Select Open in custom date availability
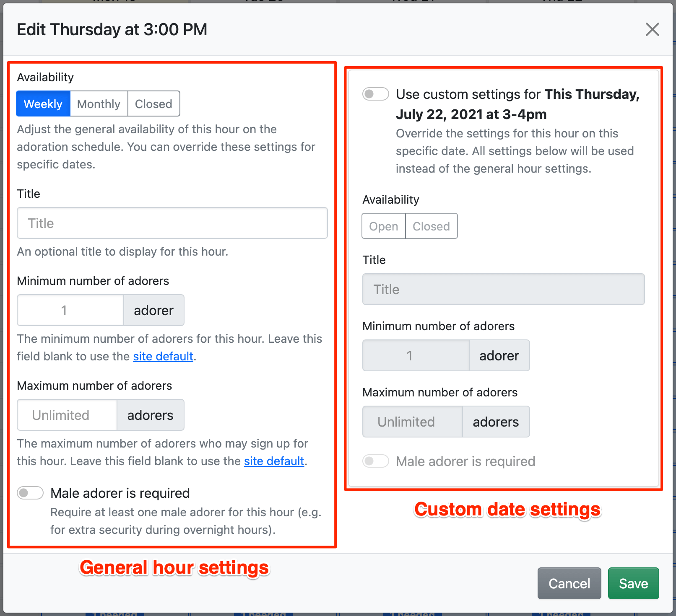 click(x=383, y=226)
